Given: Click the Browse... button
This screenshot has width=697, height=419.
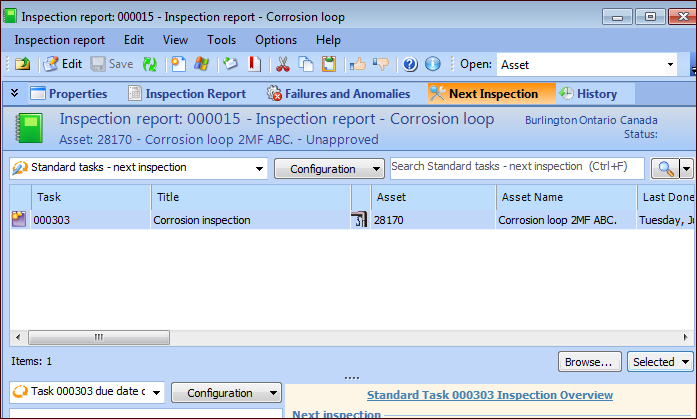Looking at the screenshot, I should [x=589, y=361].
